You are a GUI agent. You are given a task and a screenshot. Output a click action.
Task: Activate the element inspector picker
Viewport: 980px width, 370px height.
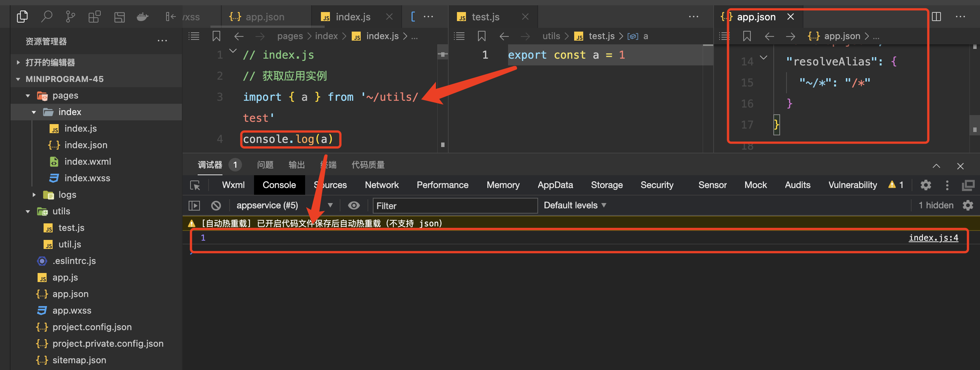click(195, 185)
